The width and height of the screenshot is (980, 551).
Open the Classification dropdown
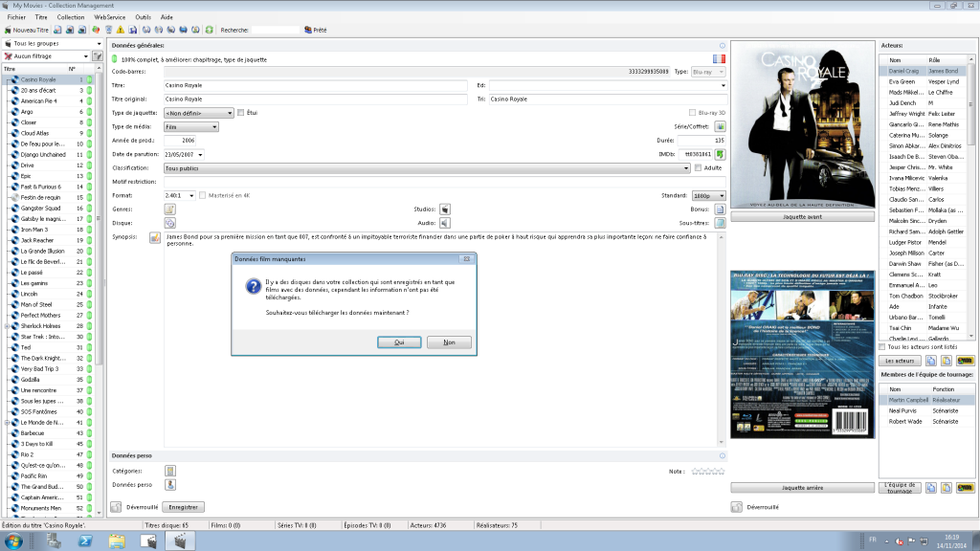pyautogui.click(x=427, y=168)
